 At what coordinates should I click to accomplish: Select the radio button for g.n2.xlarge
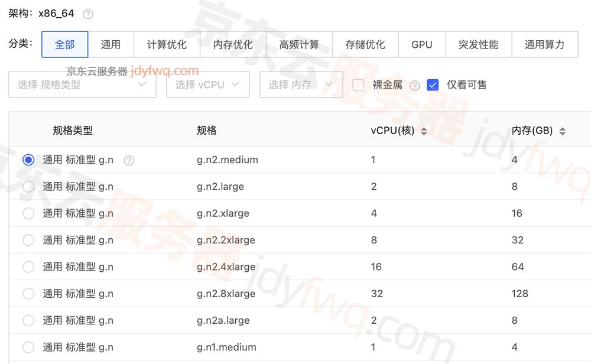pyautogui.click(x=28, y=213)
